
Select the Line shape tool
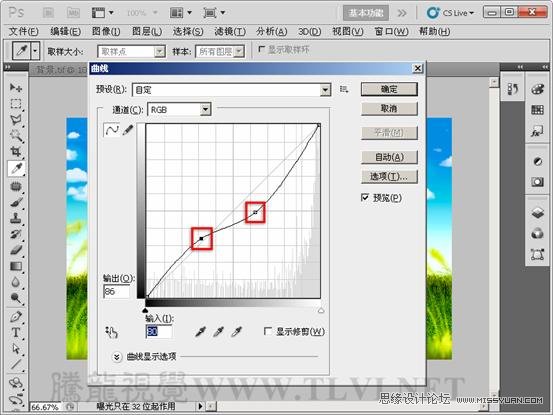coord(16,364)
